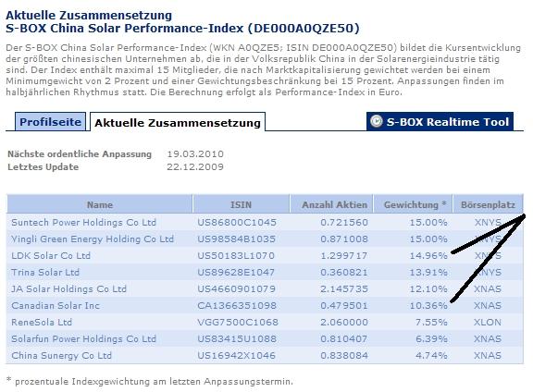Open Canadian Solar Inc entry
The image size is (533, 392).
pyautogui.click(x=56, y=305)
